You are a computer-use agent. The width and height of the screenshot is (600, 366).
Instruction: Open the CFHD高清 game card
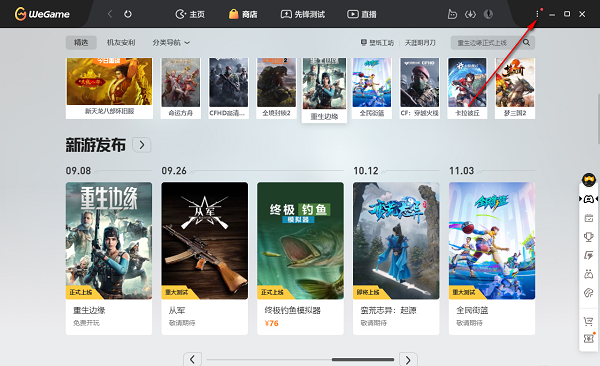(228, 88)
